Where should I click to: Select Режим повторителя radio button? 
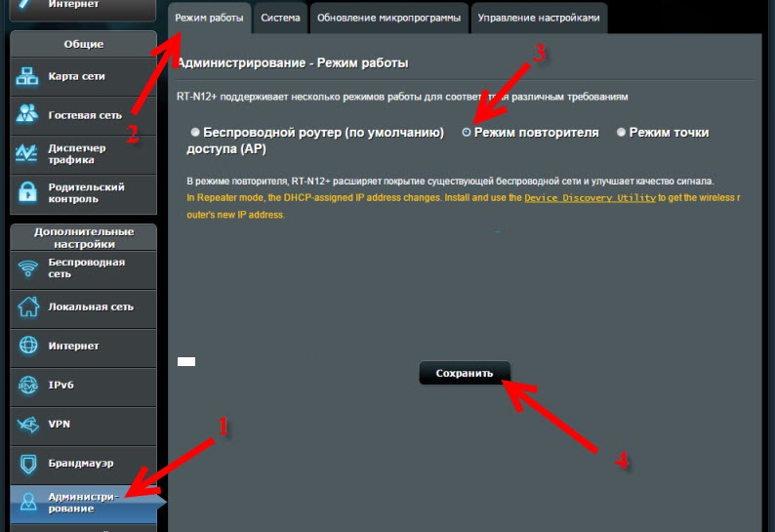pos(467,132)
